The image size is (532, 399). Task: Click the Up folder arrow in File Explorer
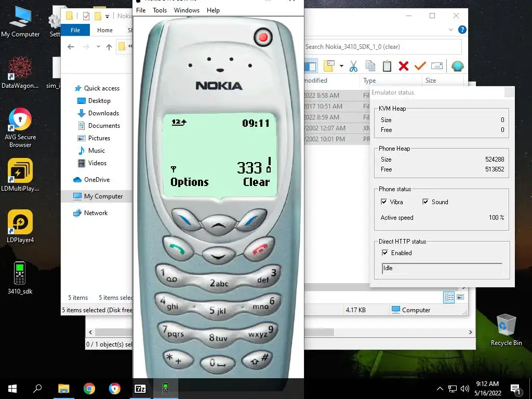pos(109,47)
